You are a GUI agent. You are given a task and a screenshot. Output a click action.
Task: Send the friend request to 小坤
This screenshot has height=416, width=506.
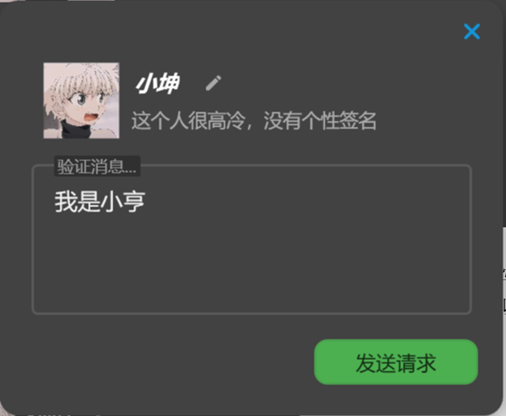396,362
